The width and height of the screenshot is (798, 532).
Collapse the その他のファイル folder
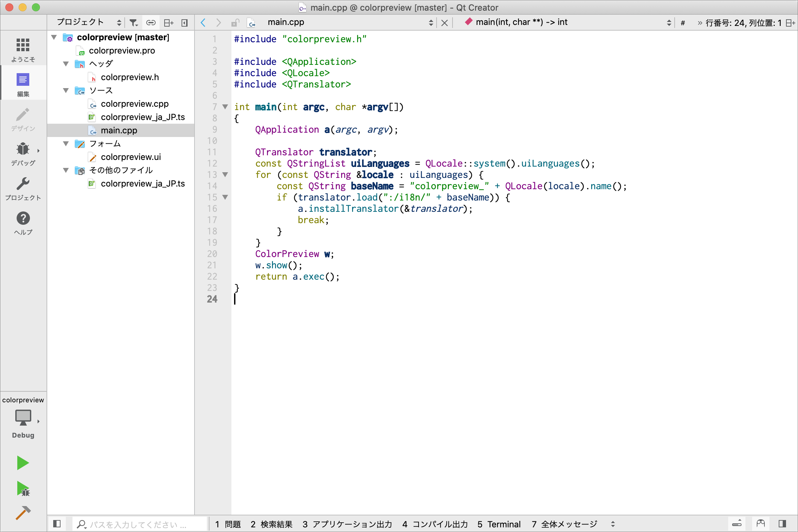pyautogui.click(x=66, y=170)
